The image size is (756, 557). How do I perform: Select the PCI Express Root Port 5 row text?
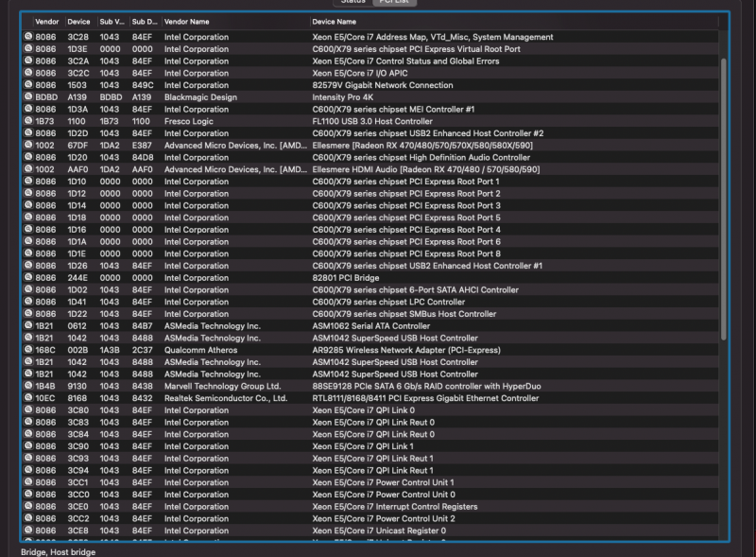406,218
